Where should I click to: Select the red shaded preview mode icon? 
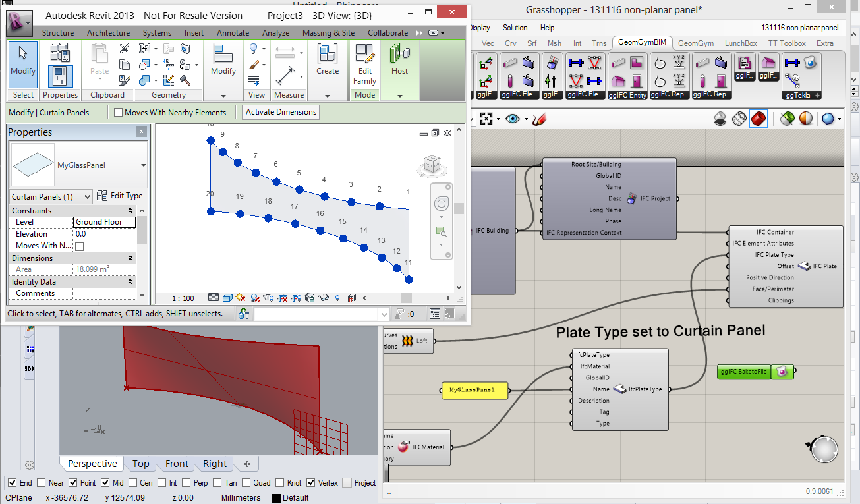[759, 119]
